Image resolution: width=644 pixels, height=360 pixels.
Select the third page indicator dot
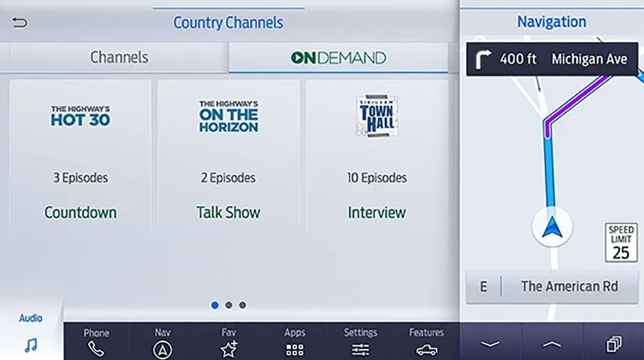[242, 305]
